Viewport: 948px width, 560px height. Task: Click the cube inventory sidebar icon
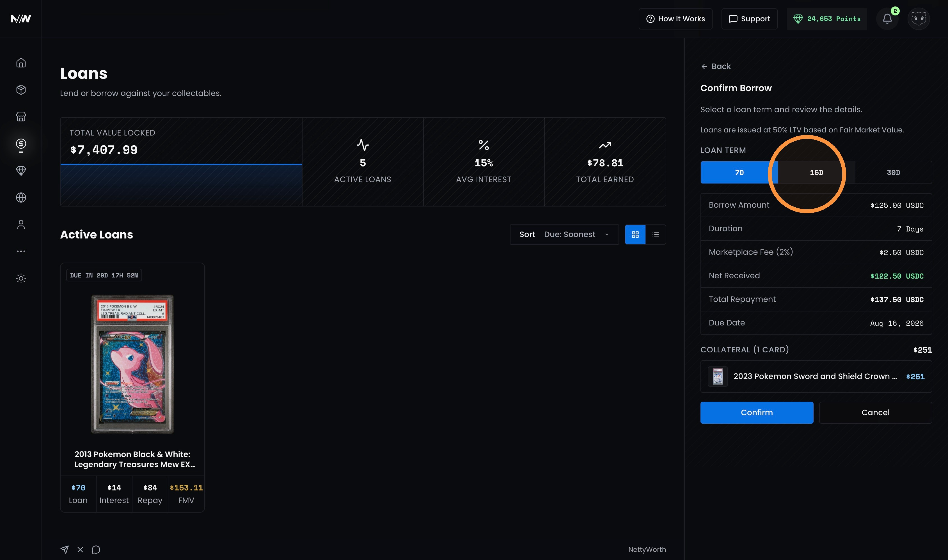(21, 89)
